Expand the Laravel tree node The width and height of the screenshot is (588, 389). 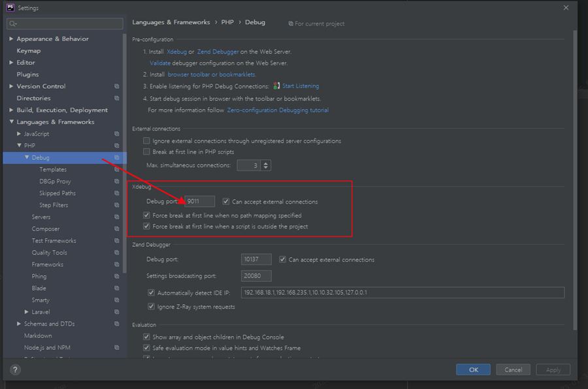coord(27,312)
